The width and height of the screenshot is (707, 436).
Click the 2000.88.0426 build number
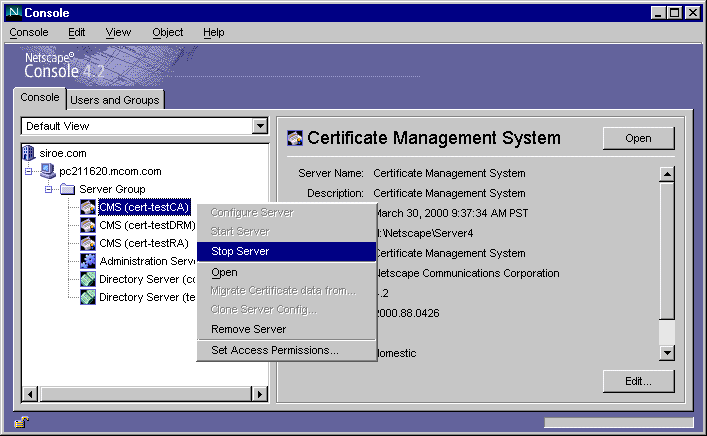408,313
